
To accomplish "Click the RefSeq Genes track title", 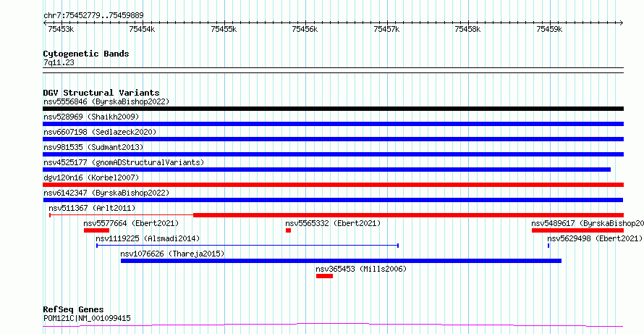I will (73, 310).
